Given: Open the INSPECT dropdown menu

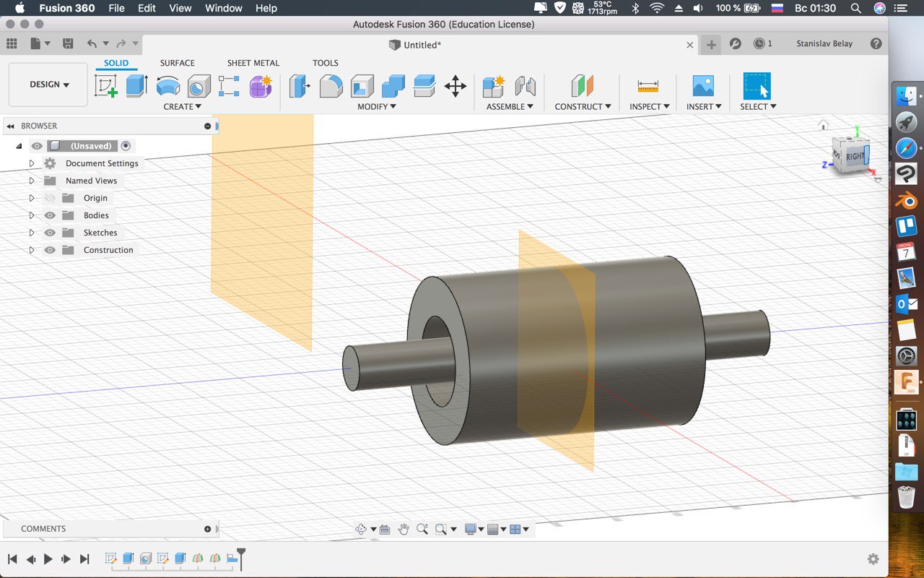Looking at the screenshot, I should coord(649,107).
